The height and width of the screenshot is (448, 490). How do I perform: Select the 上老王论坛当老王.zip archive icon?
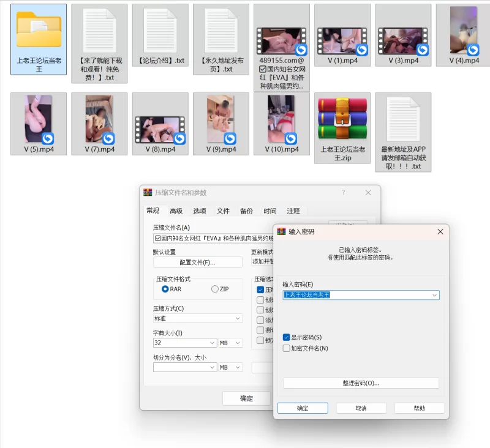(x=342, y=118)
